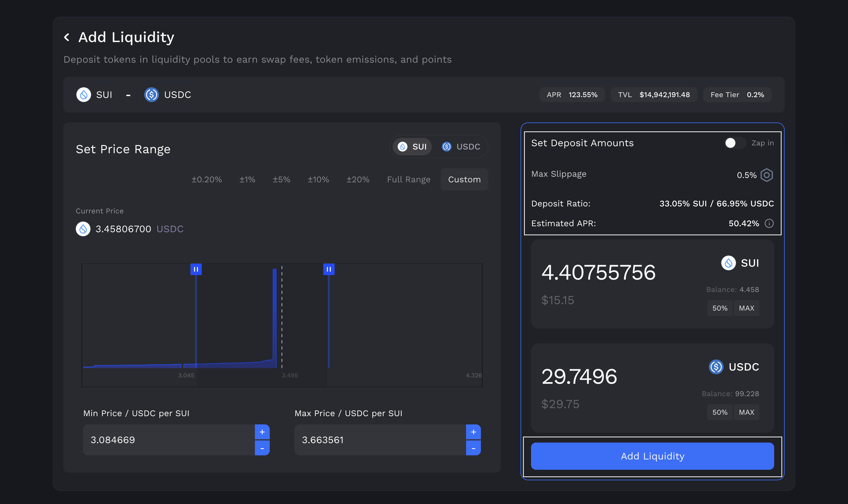The width and height of the screenshot is (848, 504).
Task: Click the Estimated APR info icon
Action: tap(769, 224)
